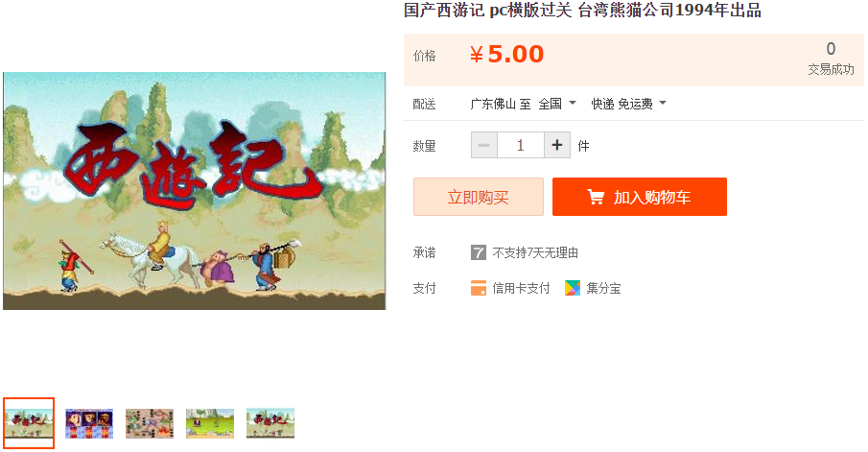Decrease quantity with the minus button
Image resolution: width=868 pixels, height=452 pixels.
pos(483,145)
